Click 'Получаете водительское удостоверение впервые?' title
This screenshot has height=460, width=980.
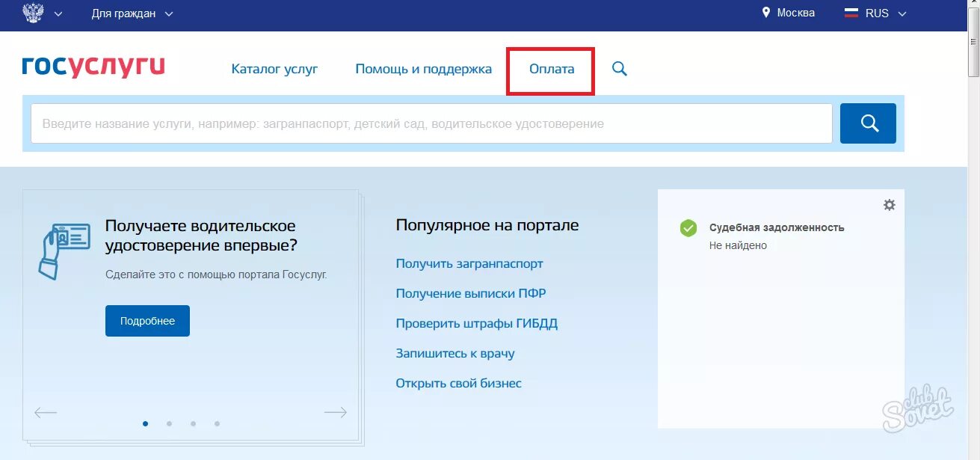pyautogui.click(x=201, y=236)
